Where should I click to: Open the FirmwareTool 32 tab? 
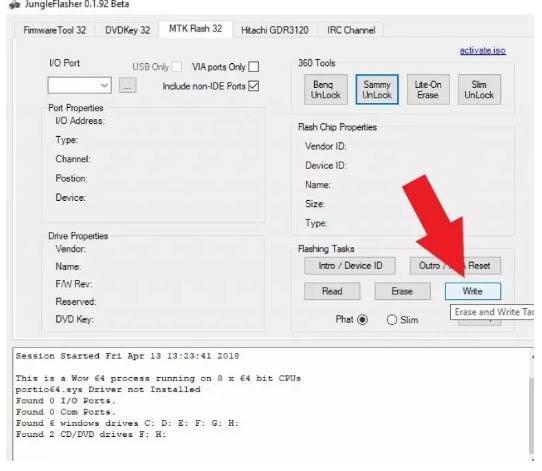pos(55,30)
